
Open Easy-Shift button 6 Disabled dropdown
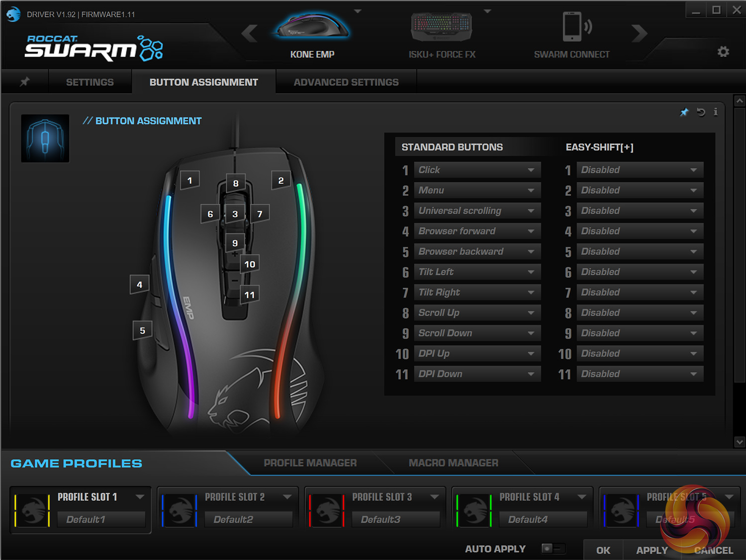(640, 272)
